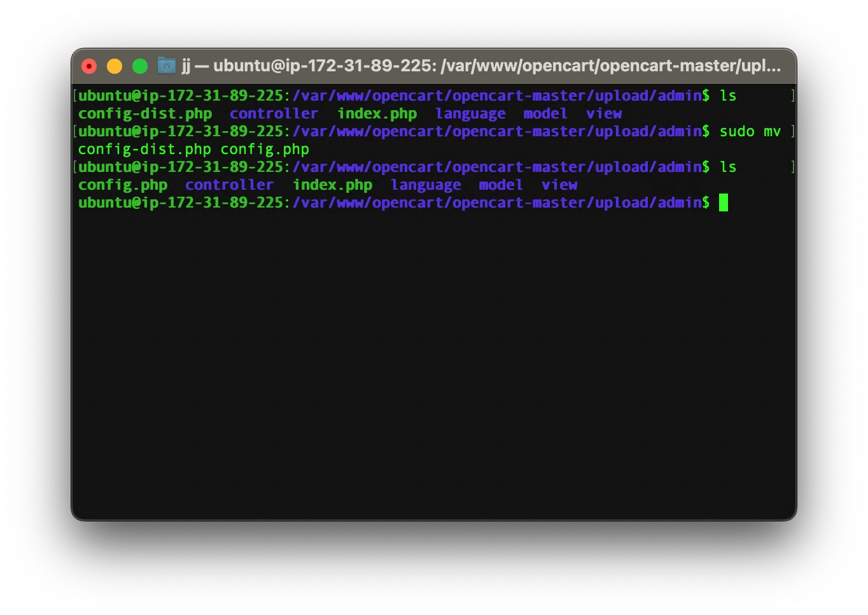The width and height of the screenshot is (868, 615).
Task: Click 'index.php' in the final ls listing
Action: pyautogui.click(x=333, y=185)
